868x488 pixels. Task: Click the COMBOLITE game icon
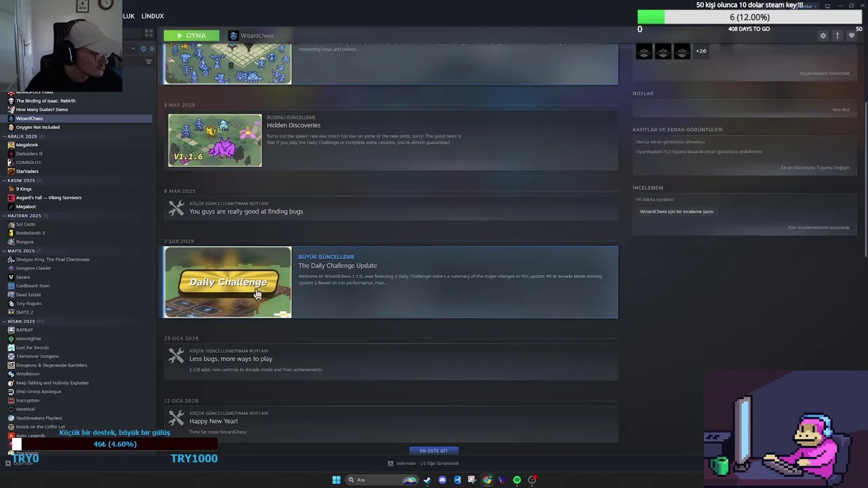coord(11,163)
